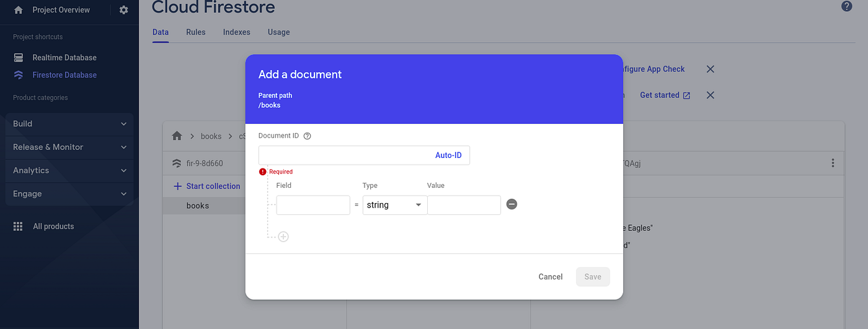
Task: Remove the field using minus icon
Action: coord(511,204)
